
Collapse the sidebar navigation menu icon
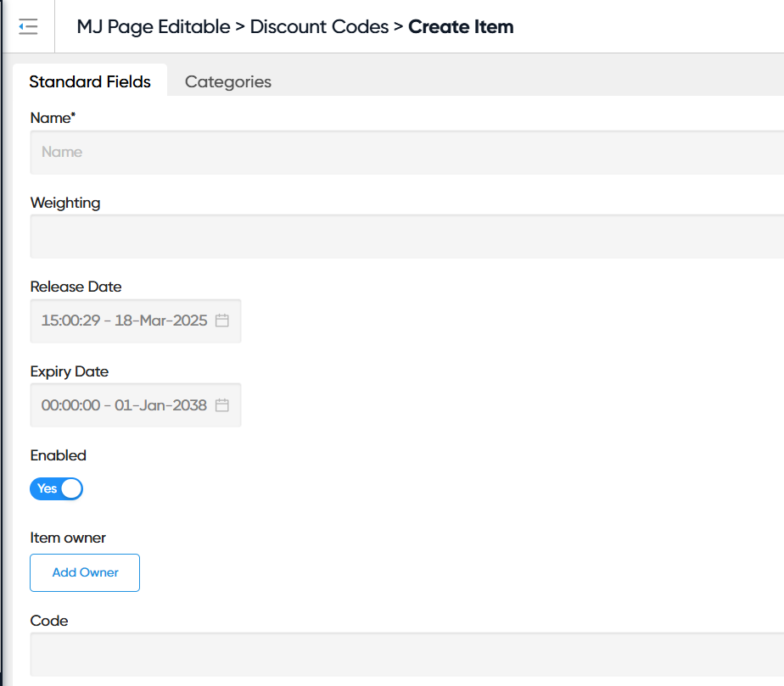pyautogui.click(x=28, y=26)
